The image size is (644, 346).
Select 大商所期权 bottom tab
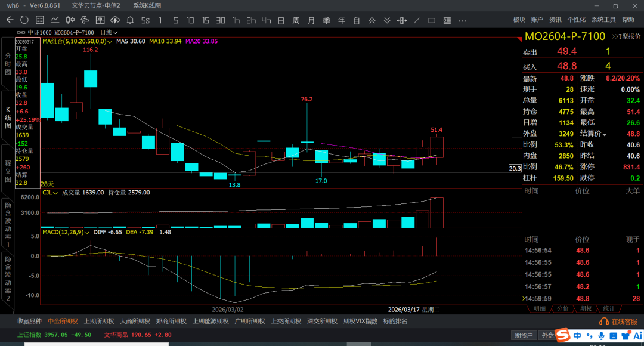click(135, 322)
